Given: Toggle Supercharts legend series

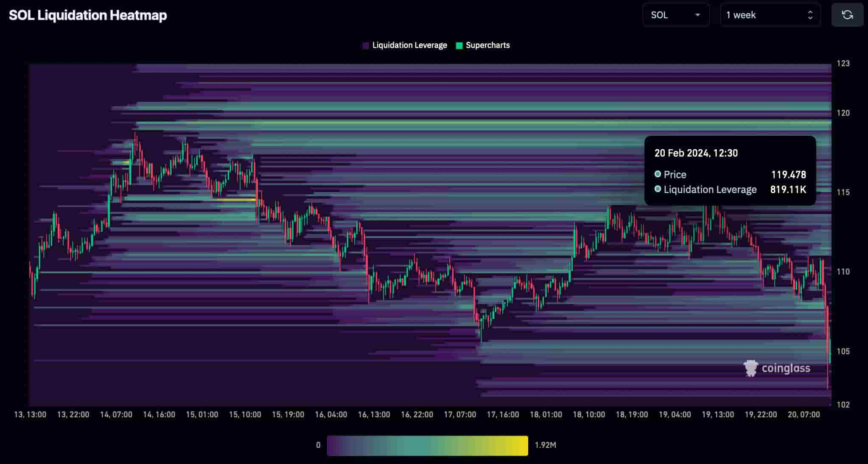Looking at the screenshot, I should click(x=483, y=45).
